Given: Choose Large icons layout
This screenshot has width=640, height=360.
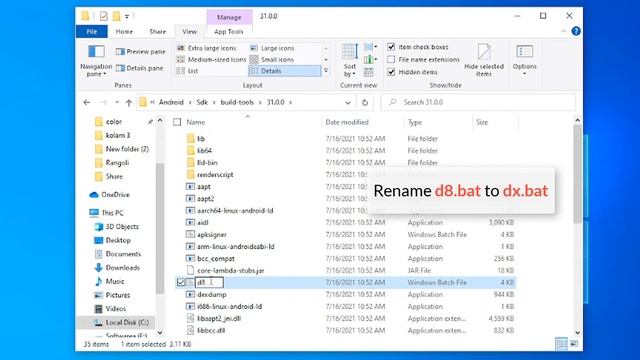Looking at the screenshot, I should coord(272,48).
